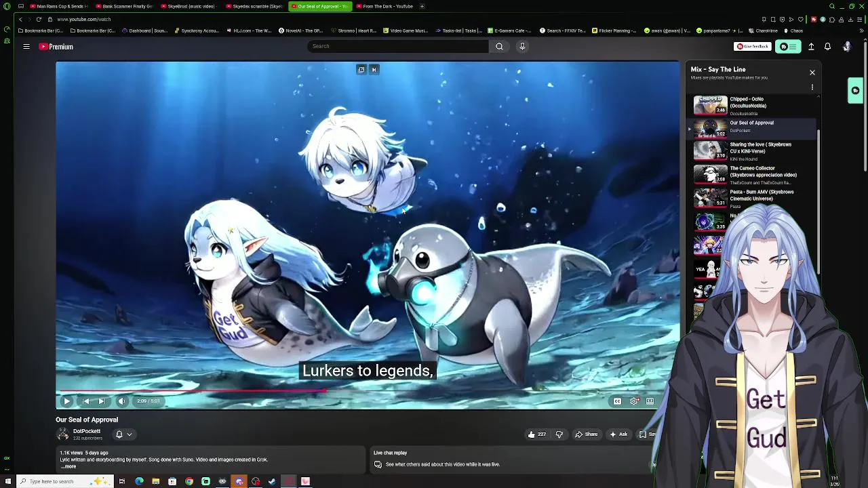Image resolution: width=868 pixels, height=488 pixels.
Task: Play the video with the play button
Action: tap(66, 401)
